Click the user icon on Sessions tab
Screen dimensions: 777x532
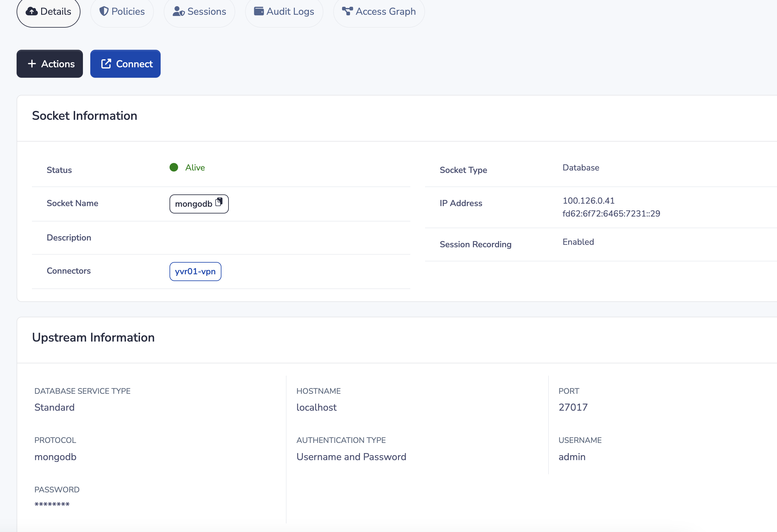coord(178,11)
